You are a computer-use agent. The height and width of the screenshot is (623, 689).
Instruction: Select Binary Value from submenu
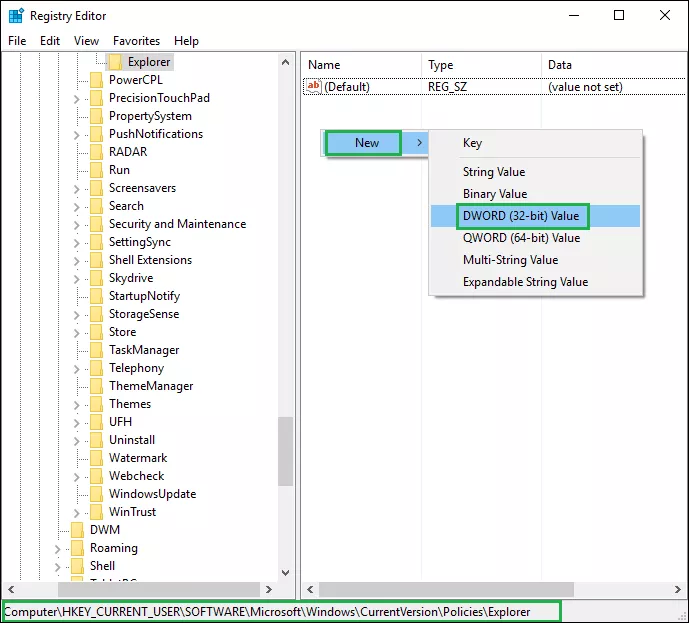[x=535, y=194]
